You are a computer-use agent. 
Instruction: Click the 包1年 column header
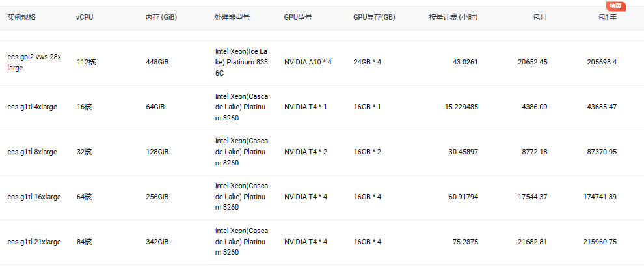[608, 18]
